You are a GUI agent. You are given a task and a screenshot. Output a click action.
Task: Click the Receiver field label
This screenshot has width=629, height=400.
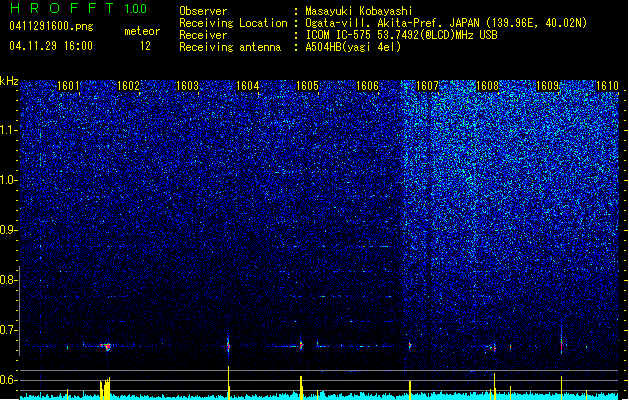[203, 35]
